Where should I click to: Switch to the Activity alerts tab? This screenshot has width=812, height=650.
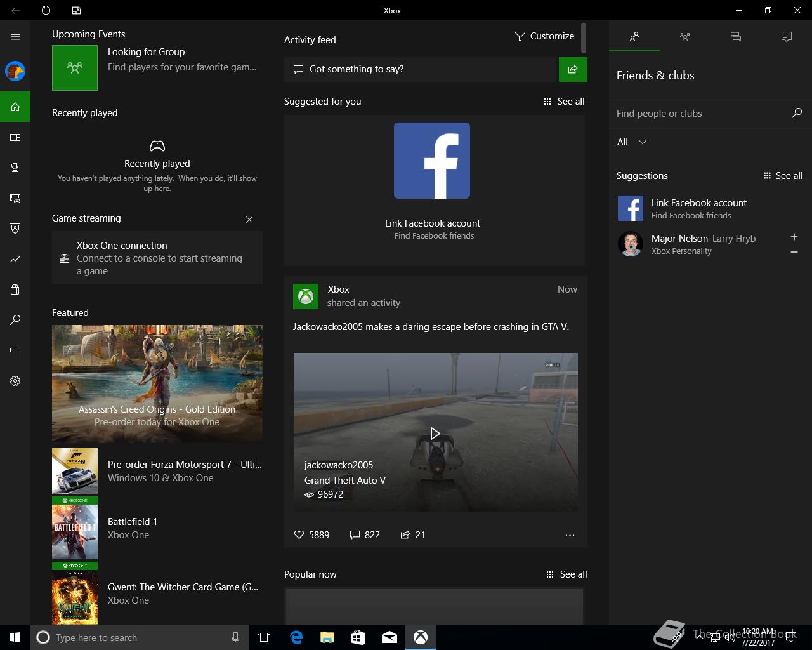[787, 37]
